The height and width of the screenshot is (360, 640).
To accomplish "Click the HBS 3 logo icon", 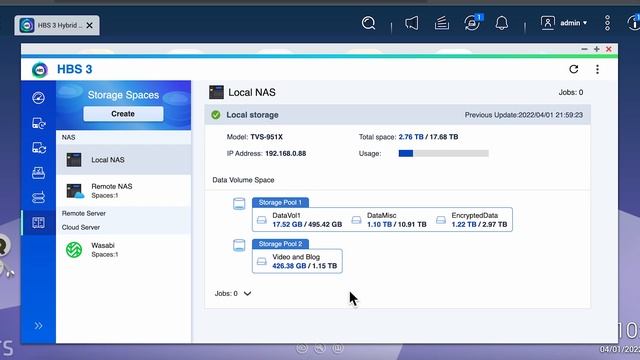I will click(40, 70).
